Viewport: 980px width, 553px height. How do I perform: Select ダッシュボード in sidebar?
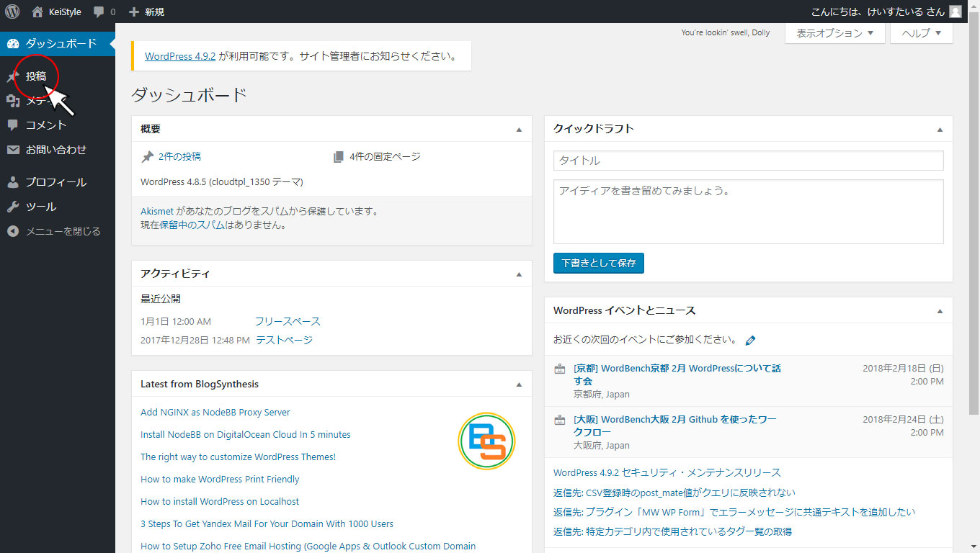pos(58,44)
